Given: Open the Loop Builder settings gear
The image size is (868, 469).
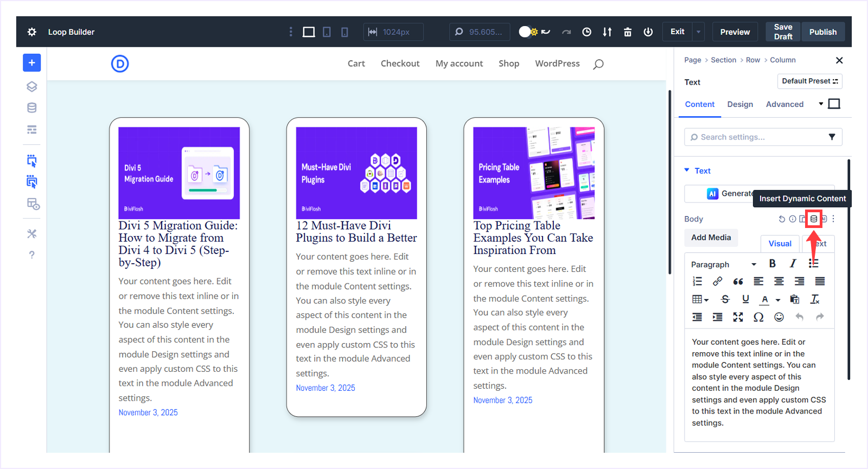Looking at the screenshot, I should point(32,32).
